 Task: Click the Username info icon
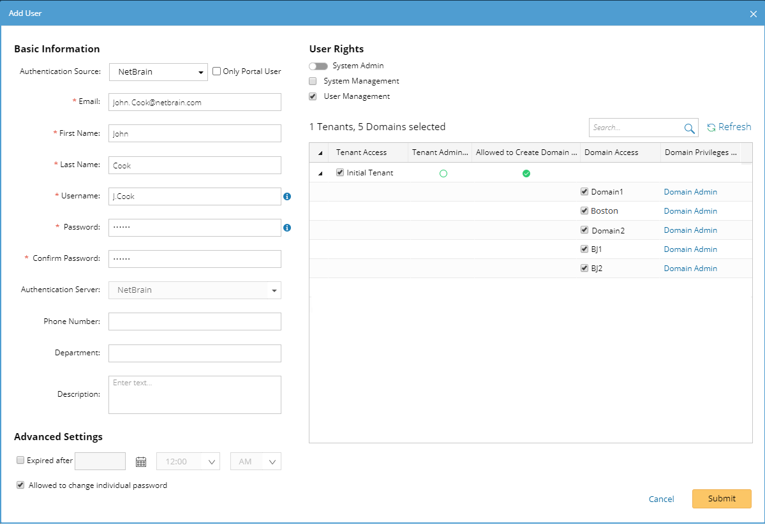tap(287, 196)
